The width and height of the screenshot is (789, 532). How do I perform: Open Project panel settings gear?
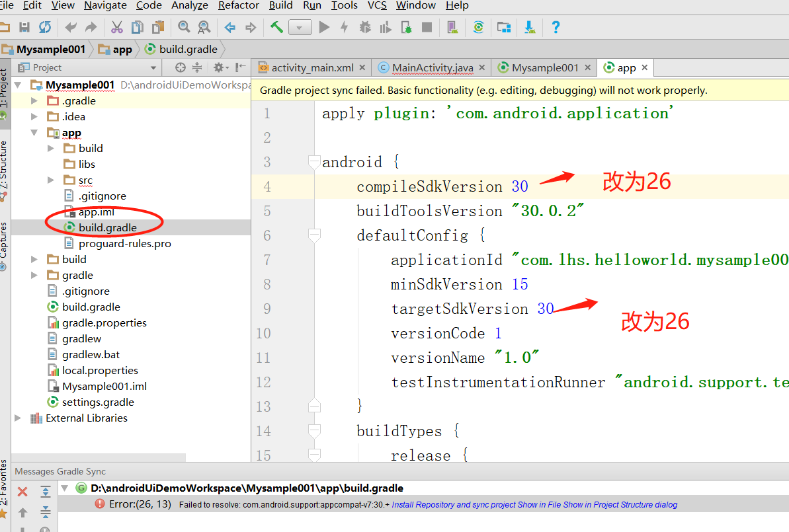pos(220,67)
